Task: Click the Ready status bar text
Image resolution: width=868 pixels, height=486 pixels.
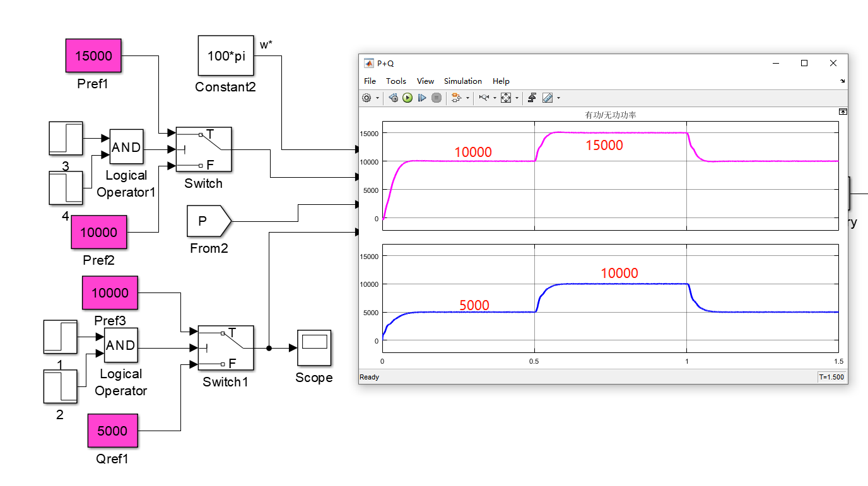Action: (369, 376)
